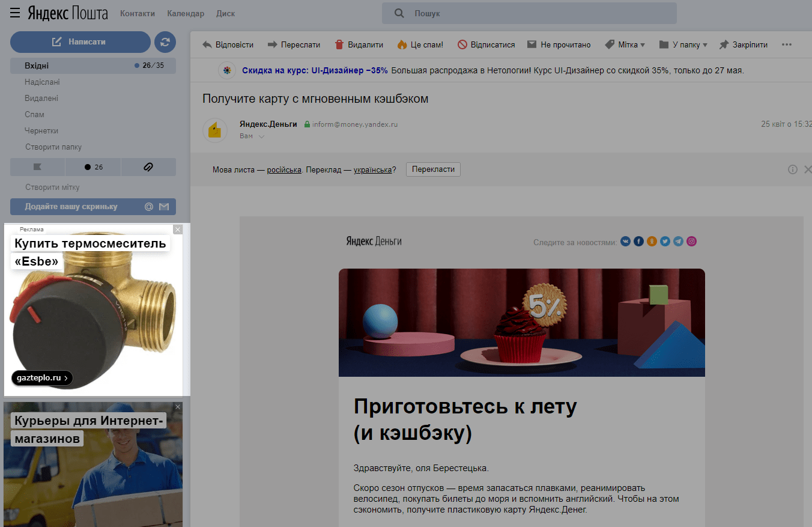Open the Видалені folder

point(41,98)
